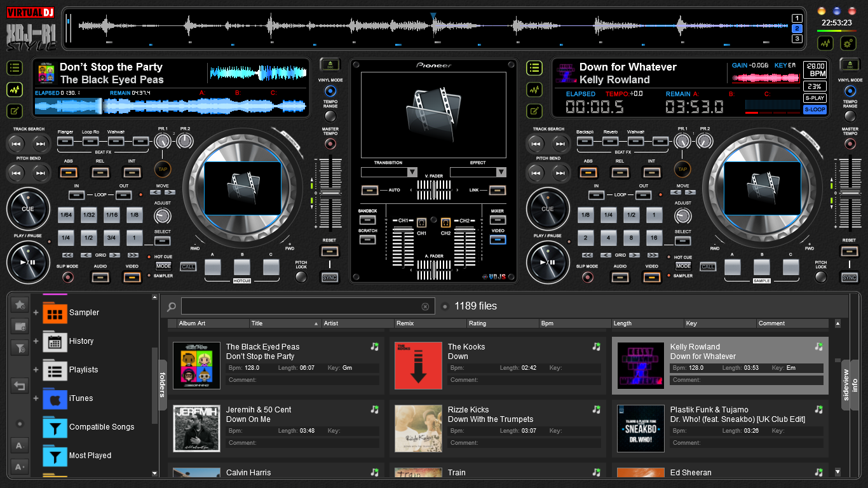Toggle left deck Pitch Lock
The height and width of the screenshot is (488, 868).
click(x=301, y=277)
